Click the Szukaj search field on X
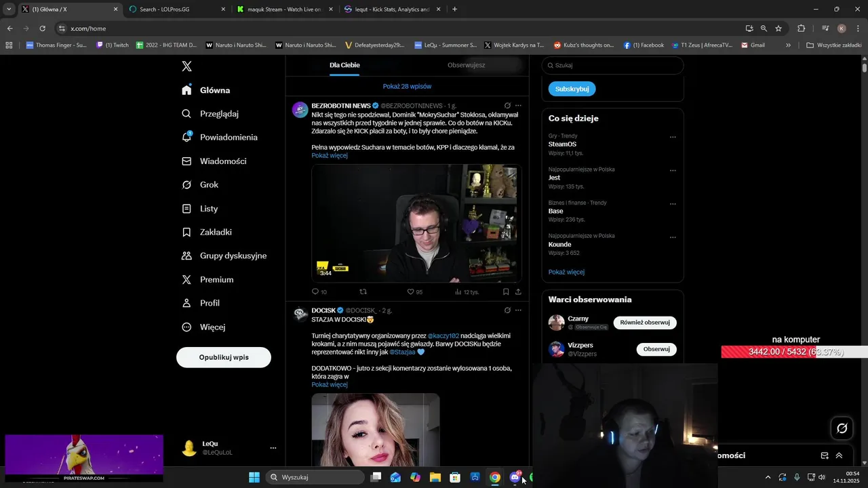Screen dimensions: 868x488 pos(612,66)
